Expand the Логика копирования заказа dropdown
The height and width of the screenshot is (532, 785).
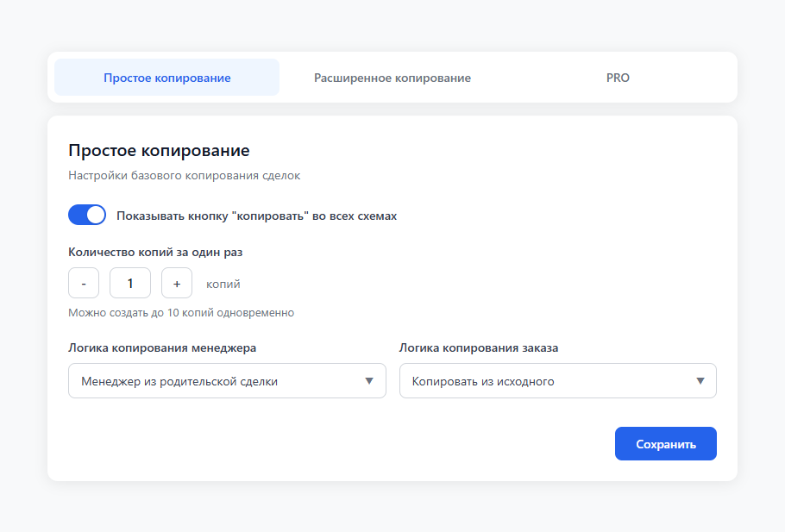click(x=548, y=381)
